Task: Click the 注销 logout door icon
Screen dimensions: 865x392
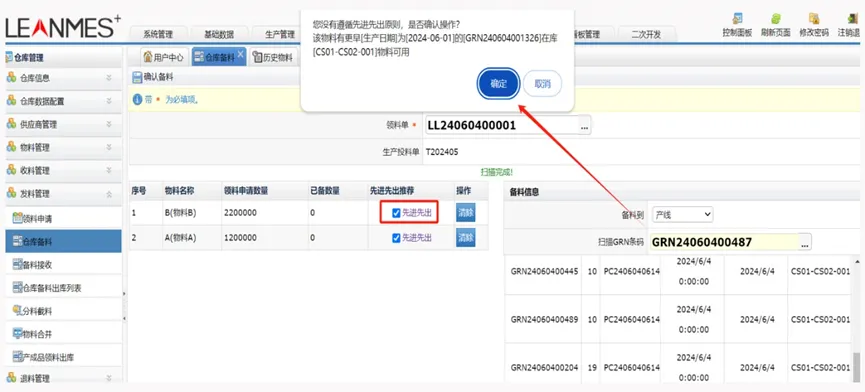Action: (852, 19)
